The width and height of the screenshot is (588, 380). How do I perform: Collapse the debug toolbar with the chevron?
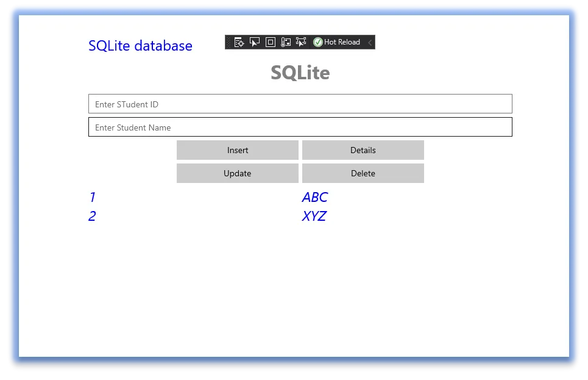click(370, 42)
